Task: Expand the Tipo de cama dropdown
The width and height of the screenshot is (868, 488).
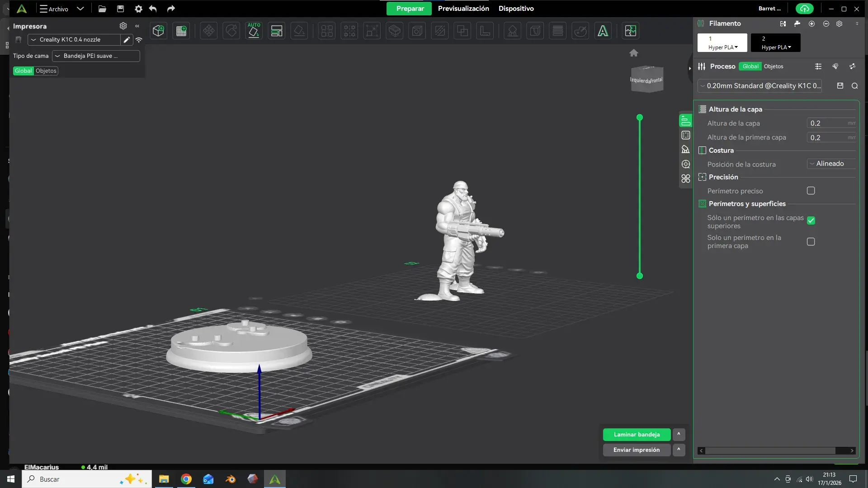Action: (96, 56)
